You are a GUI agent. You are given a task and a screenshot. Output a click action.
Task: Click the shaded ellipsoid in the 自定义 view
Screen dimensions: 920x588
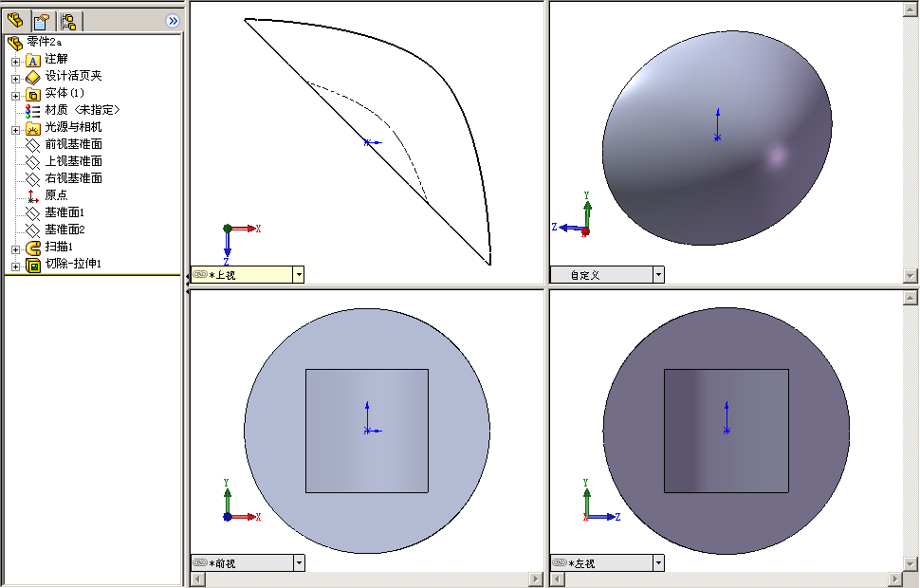(717, 138)
